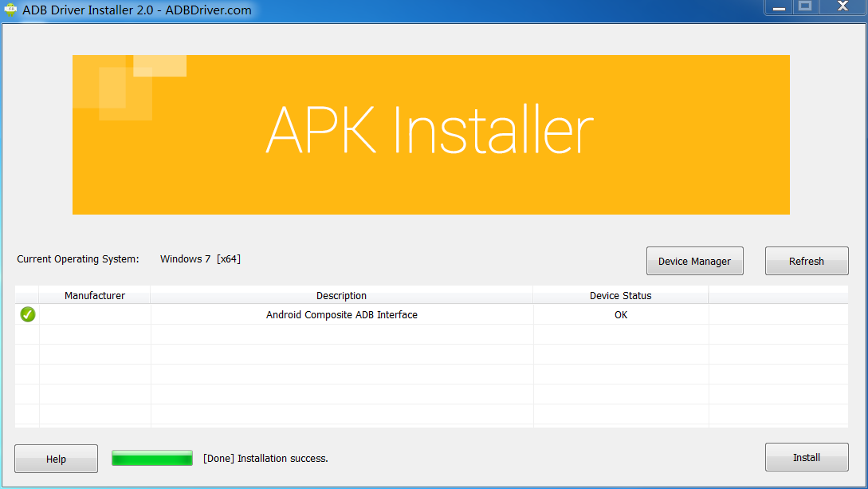Click the Android app icon in title bar

10,10
